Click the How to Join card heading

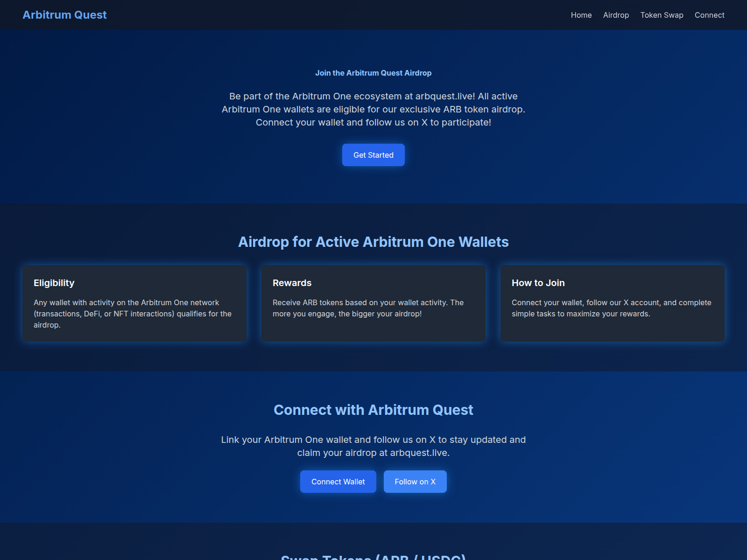tap(538, 283)
